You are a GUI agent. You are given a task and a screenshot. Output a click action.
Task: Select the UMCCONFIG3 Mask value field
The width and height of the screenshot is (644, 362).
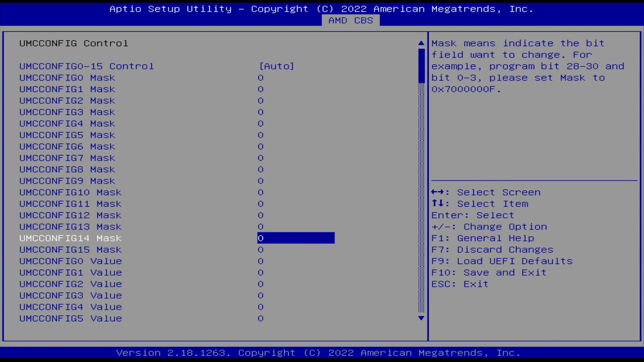tap(260, 112)
